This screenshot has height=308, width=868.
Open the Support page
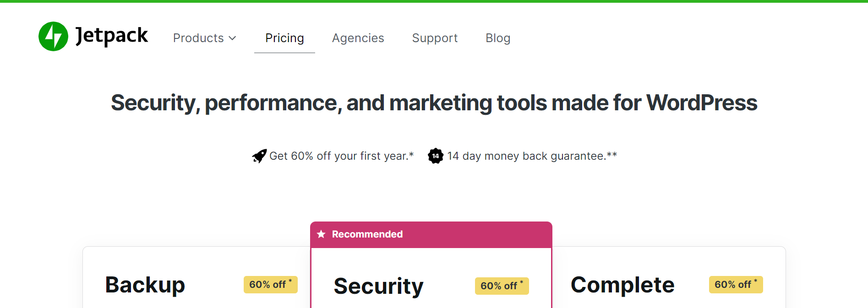(x=435, y=38)
